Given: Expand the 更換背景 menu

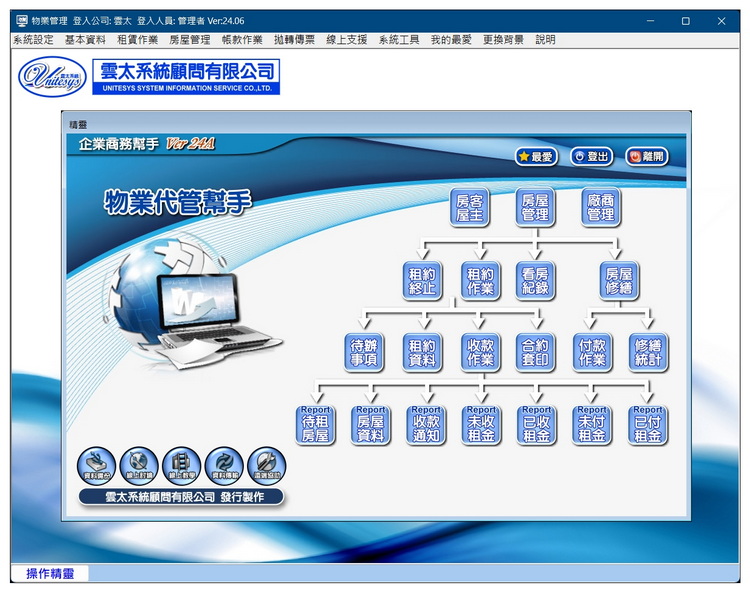Looking at the screenshot, I should point(503,40).
